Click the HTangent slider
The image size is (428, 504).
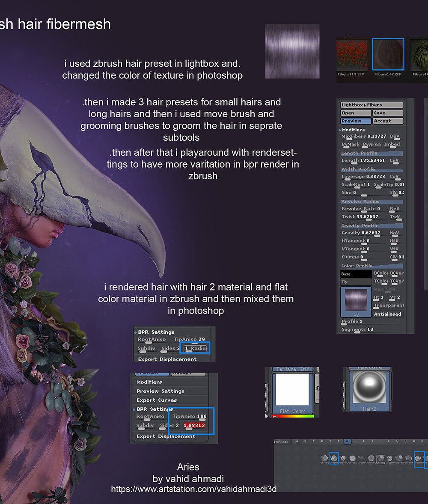point(364,241)
